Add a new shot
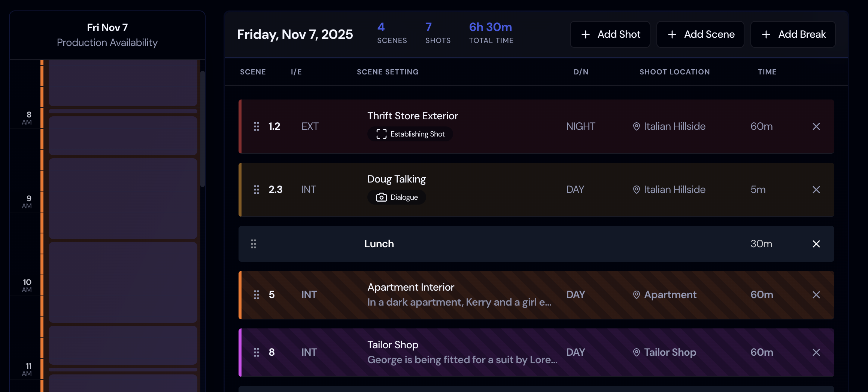The image size is (868, 392). [610, 34]
